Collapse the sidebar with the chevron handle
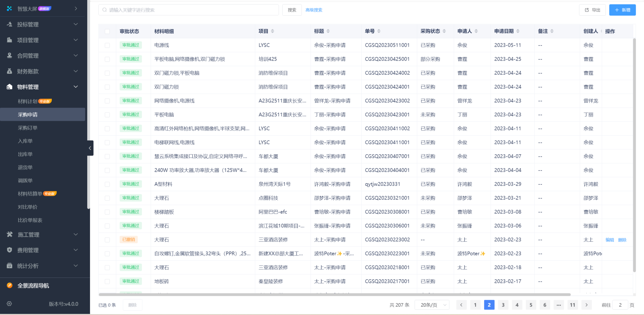 (90, 148)
